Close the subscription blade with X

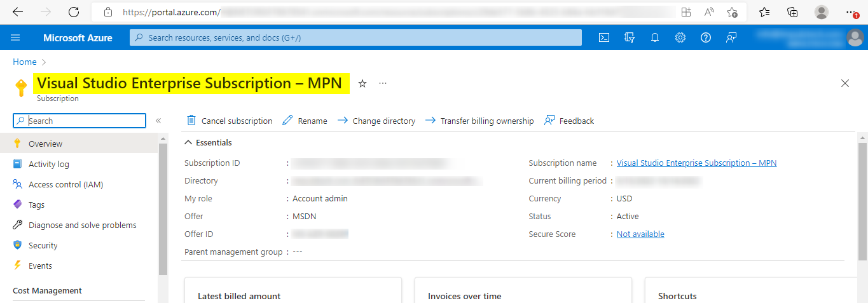[845, 84]
